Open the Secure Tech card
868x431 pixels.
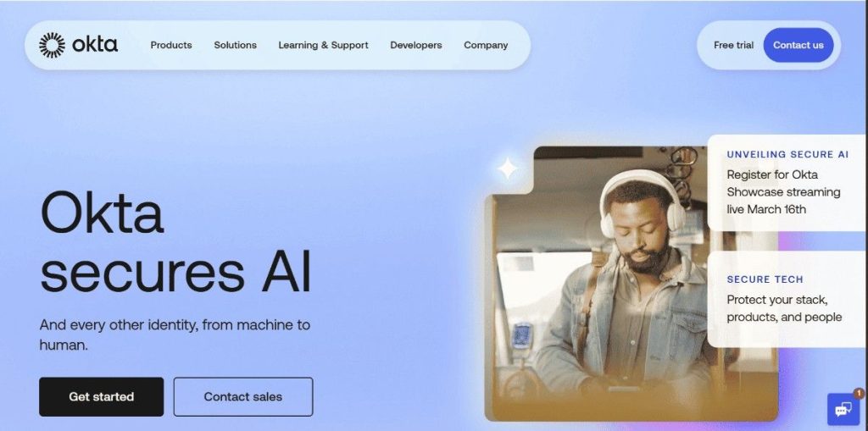point(786,299)
